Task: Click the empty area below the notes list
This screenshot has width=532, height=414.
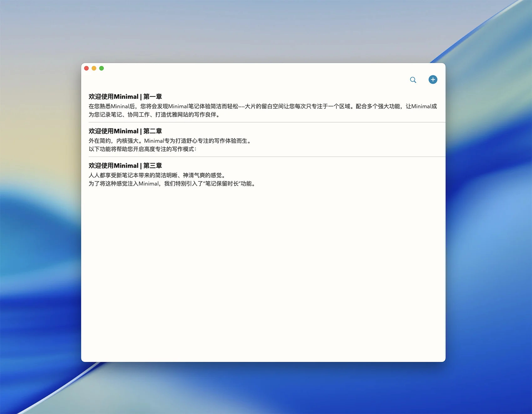Action: click(263, 275)
